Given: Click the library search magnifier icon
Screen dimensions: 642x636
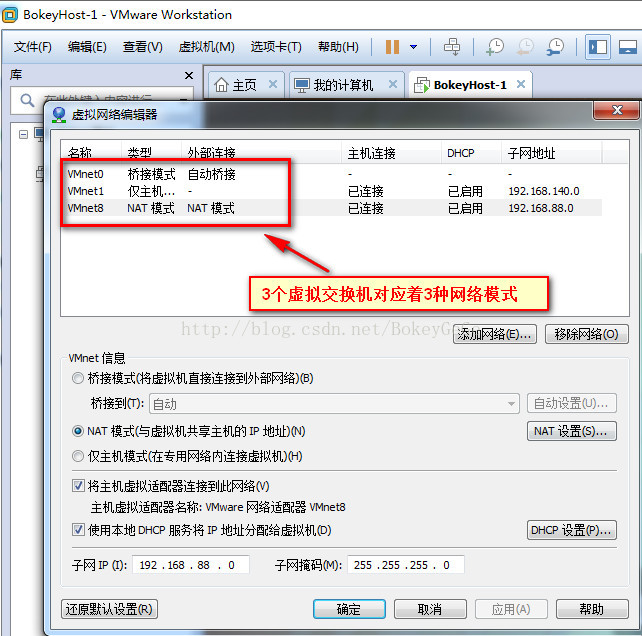Looking at the screenshot, I should (27, 100).
